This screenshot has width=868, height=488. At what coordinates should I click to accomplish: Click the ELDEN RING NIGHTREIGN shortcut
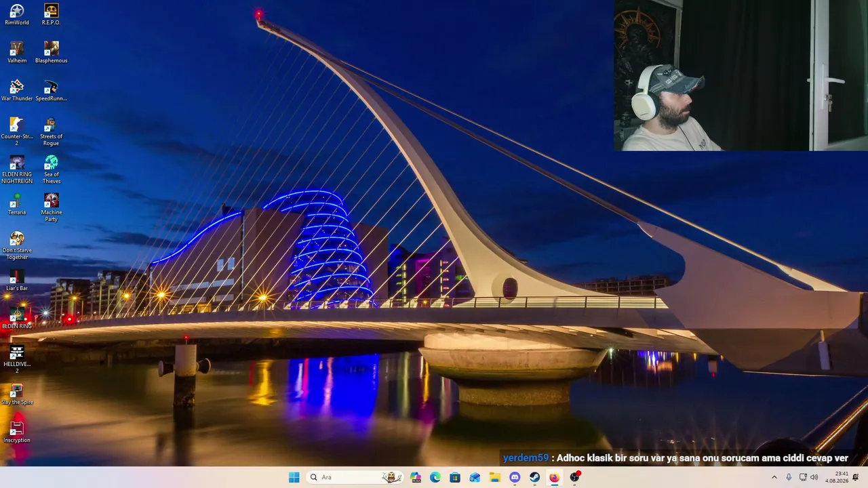(17, 169)
